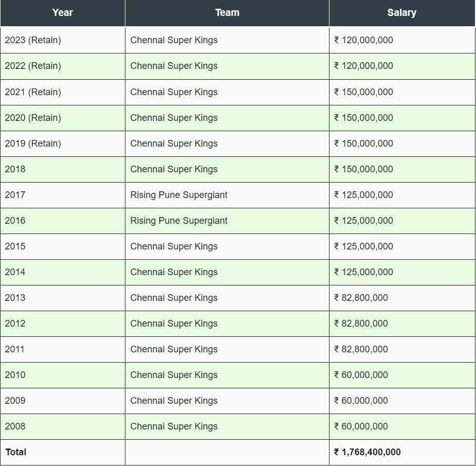This screenshot has height=466, width=476.
Task: Select the 2020 salary ₹ 150,000,000
Action: 363,118
